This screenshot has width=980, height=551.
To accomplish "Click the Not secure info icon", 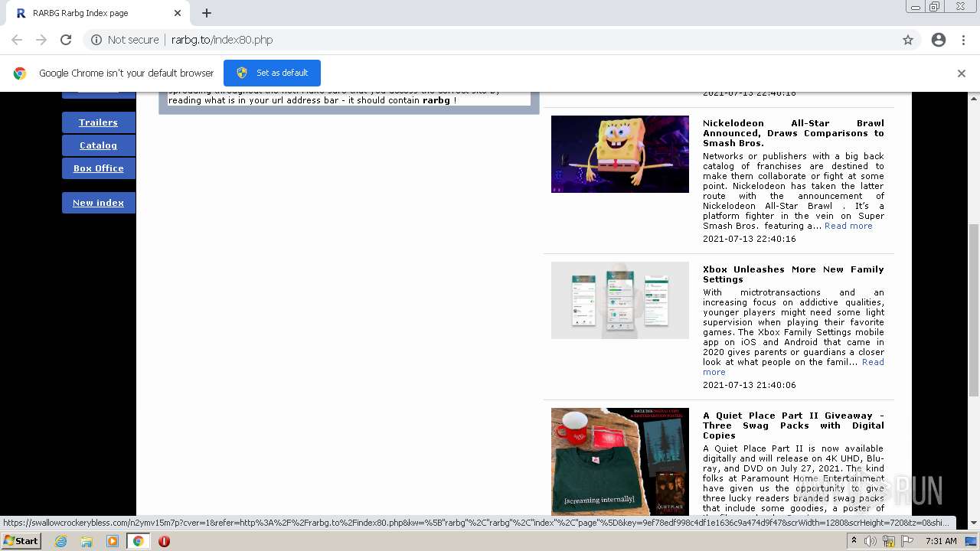I will (x=96, y=40).
